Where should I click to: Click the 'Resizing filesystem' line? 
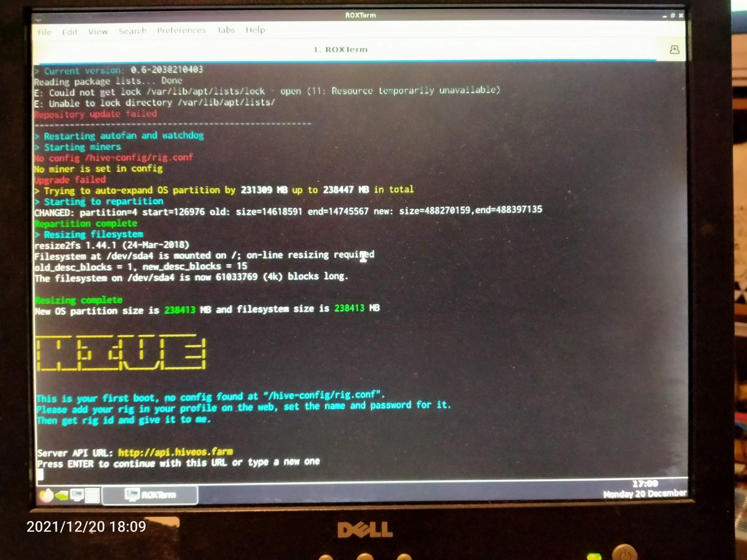[89, 234]
